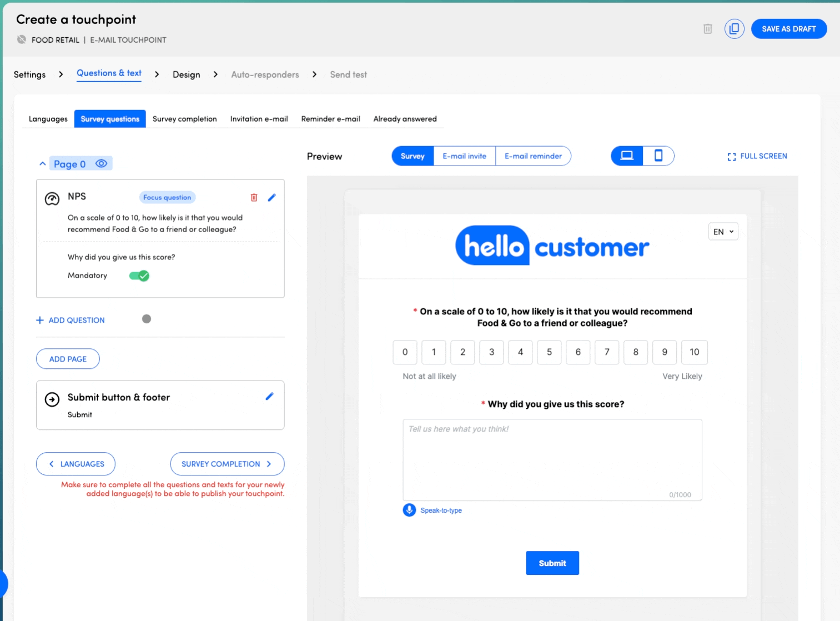Click the Save as Draft button
Image resolution: width=840 pixels, height=621 pixels.
788,29
